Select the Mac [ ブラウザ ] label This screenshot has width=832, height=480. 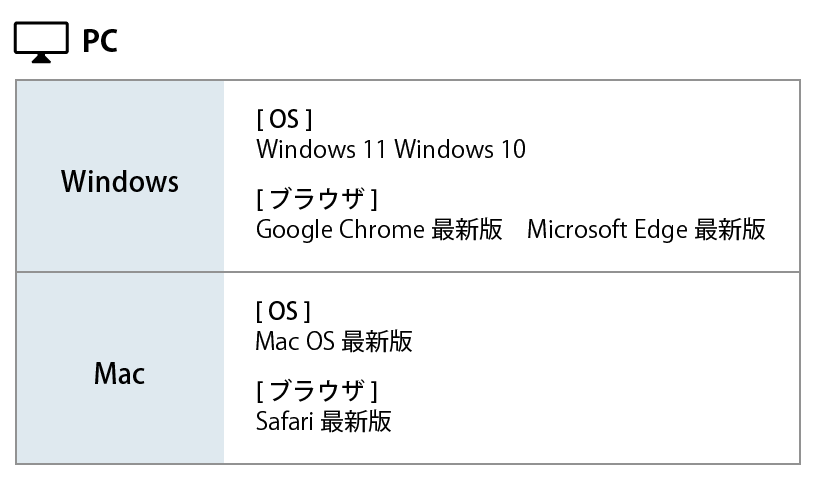[x=317, y=391]
